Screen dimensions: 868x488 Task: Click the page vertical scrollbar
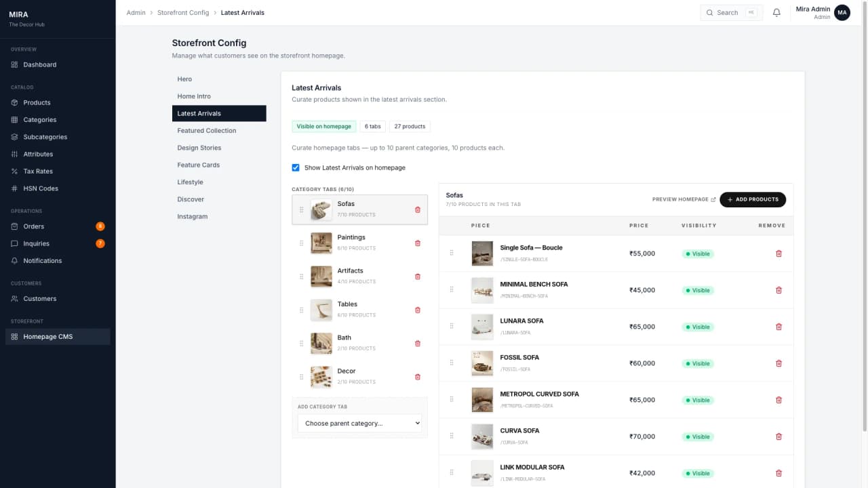pos(865,217)
